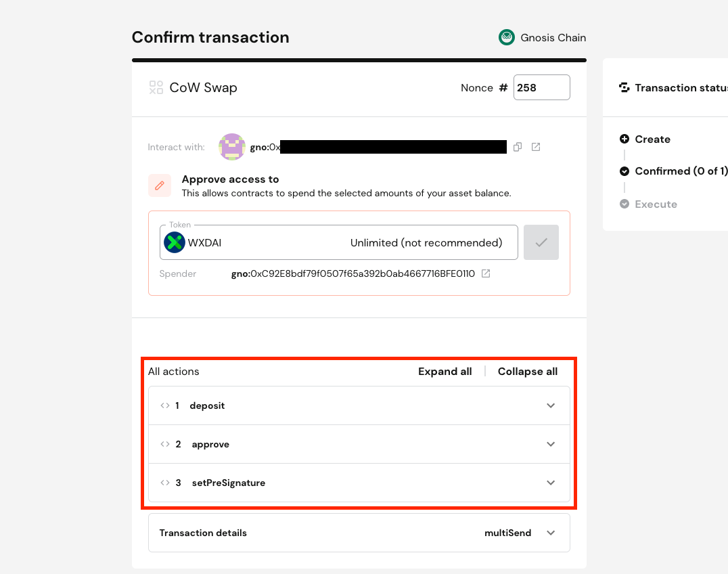The height and width of the screenshot is (574, 728).
Task: Click the Create status step
Action: 652,139
